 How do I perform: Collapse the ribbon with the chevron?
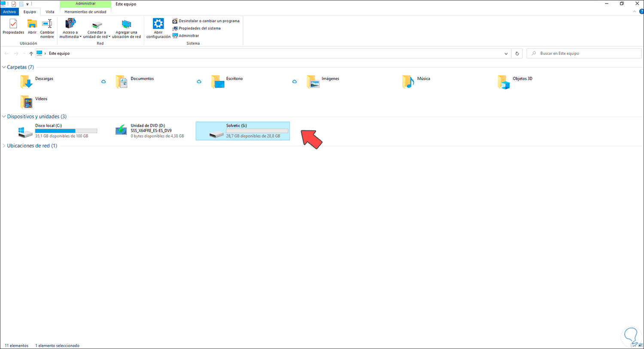coord(635,12)
